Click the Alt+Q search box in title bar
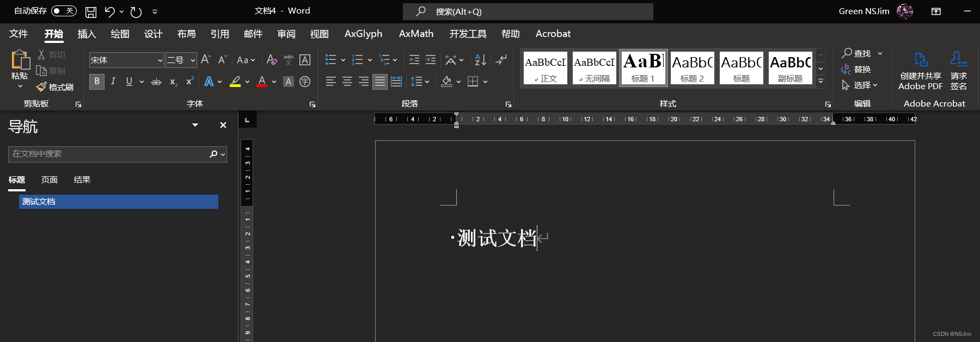Screen dimensions: 980x342 [x=528, y=11]
